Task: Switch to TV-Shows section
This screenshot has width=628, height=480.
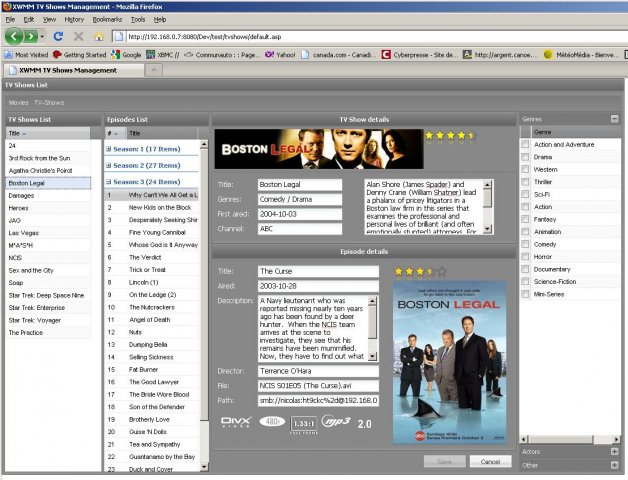Action: tap(49, 103)
